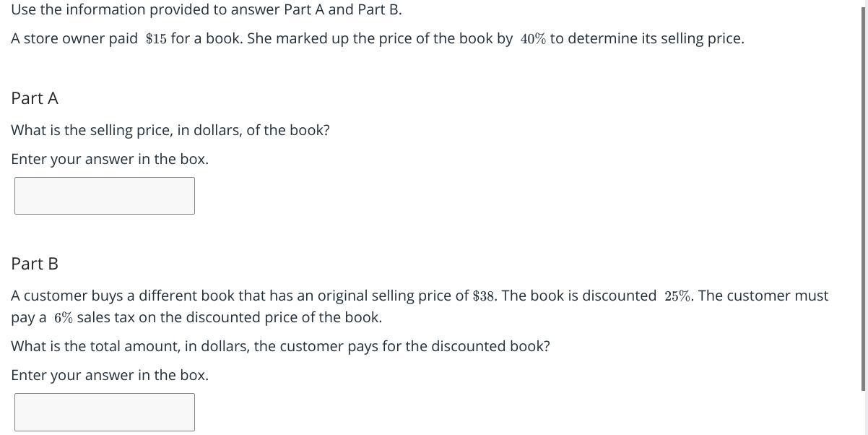Click "Enter your answer" text under Part A
Image resolution: width=868 pixels, height=435 pixels.
pos(110,160)
